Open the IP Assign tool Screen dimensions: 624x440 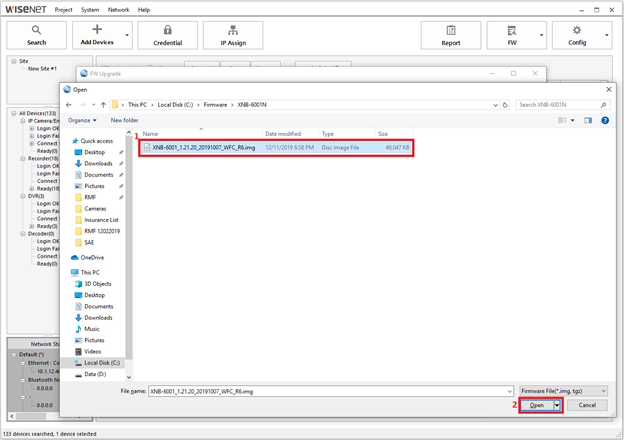tap(233, 35)
